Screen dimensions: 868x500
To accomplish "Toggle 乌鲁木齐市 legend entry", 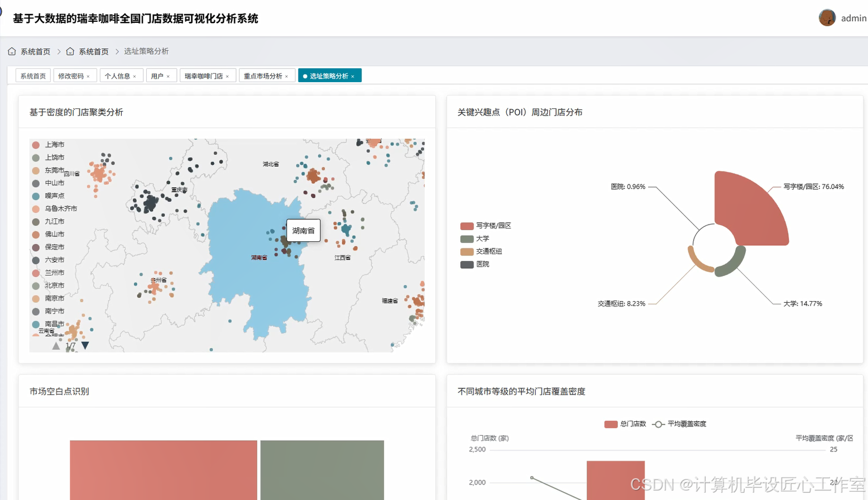I will (55, 209).
